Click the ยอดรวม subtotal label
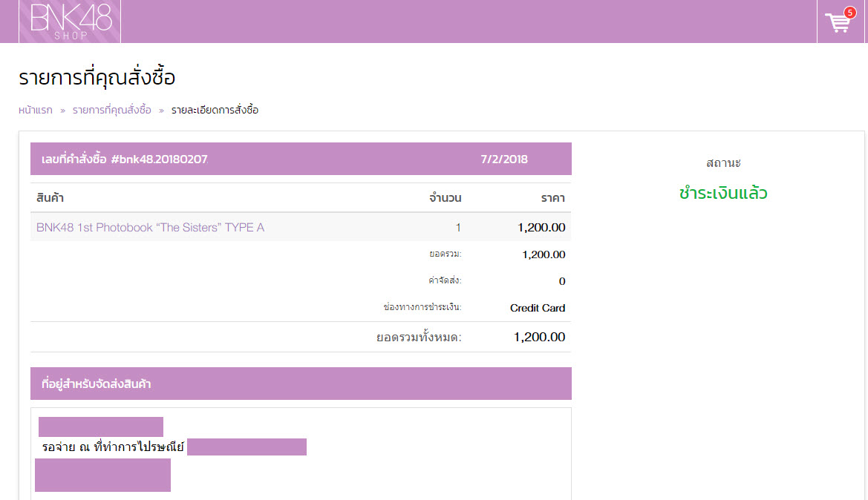This screenshot has width=868, height=500. click(x=445, y=254)
